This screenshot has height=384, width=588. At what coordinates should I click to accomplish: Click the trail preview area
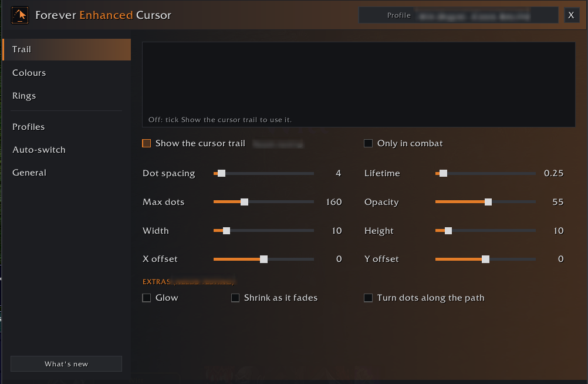tap(359, 85)
